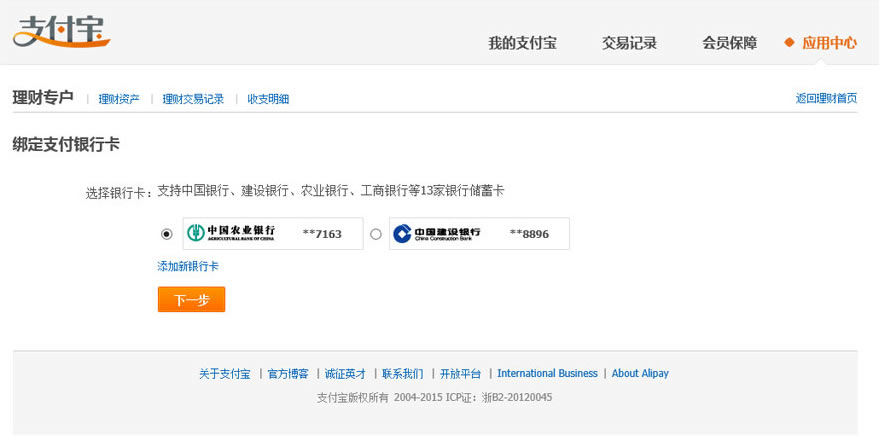881x436 pixels.
Task: Open 交易记录 in the top navigation
Action: tap(629, 43)
